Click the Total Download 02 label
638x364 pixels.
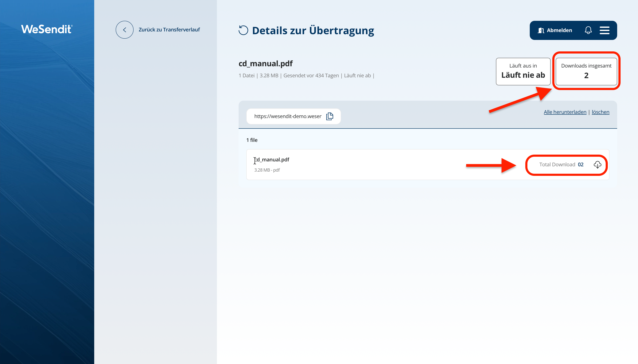(x=561, y=165)
